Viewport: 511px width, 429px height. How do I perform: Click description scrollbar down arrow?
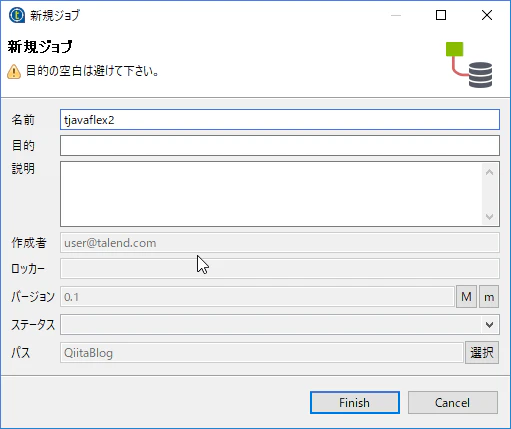[x=489, y=217]
